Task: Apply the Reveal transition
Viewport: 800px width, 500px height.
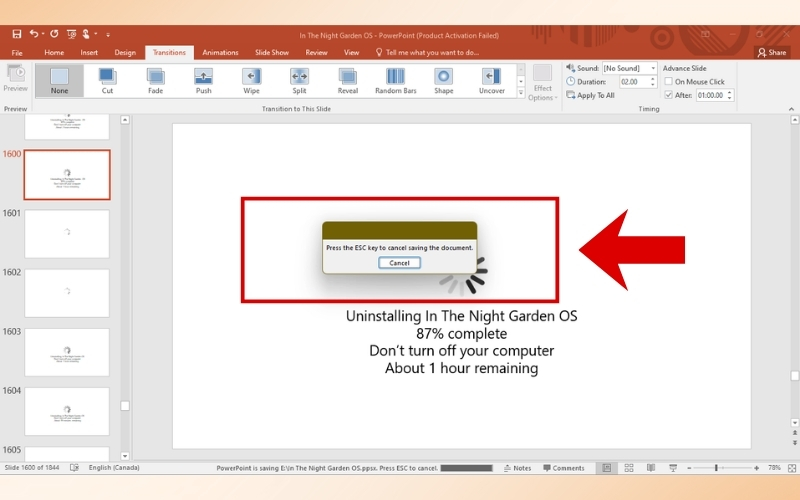Action: coord(347,81)
